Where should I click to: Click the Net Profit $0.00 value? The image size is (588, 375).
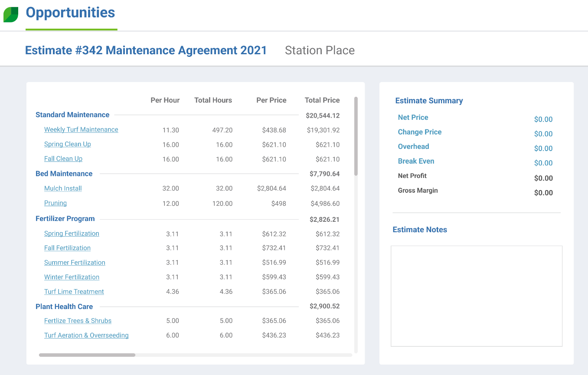[x=543, y=178]
